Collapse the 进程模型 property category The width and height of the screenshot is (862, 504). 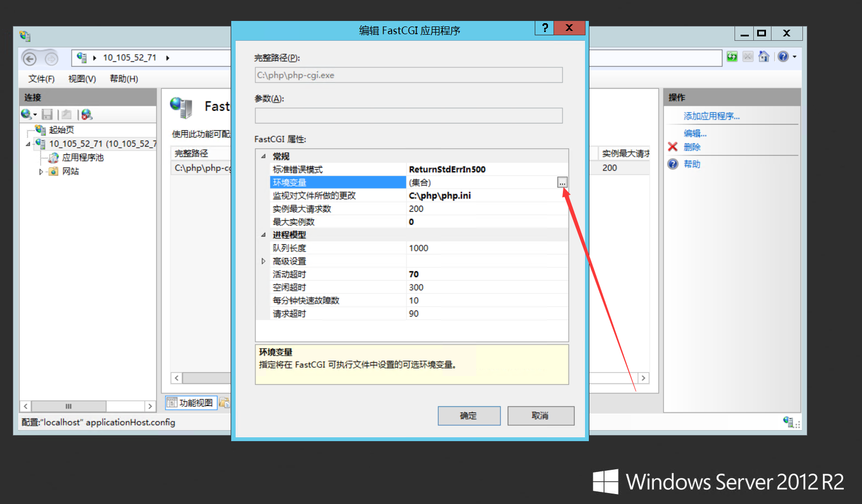(x=263, y=235)
